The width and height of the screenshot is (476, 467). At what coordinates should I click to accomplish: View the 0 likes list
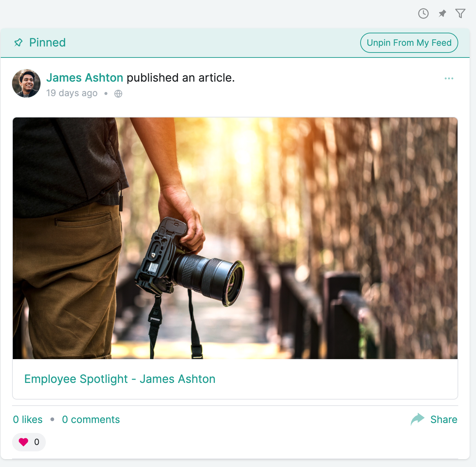28,419
